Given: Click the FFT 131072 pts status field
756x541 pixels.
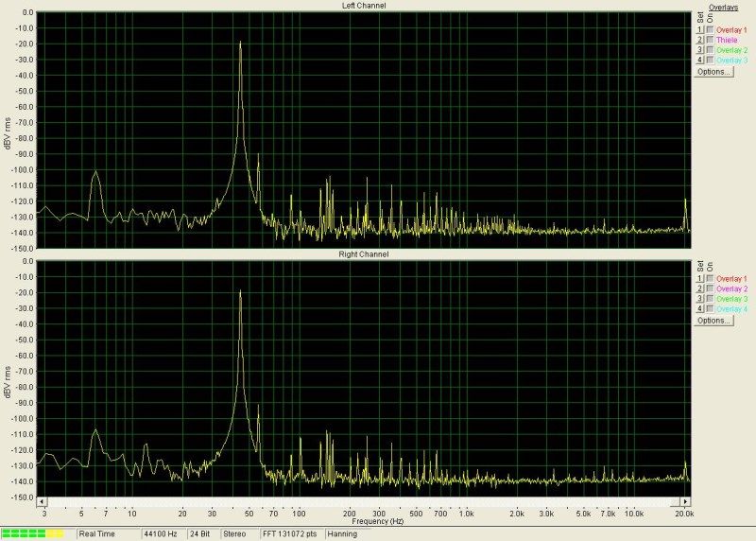Looking at the screenshot, I should click(x=292, y=534).
